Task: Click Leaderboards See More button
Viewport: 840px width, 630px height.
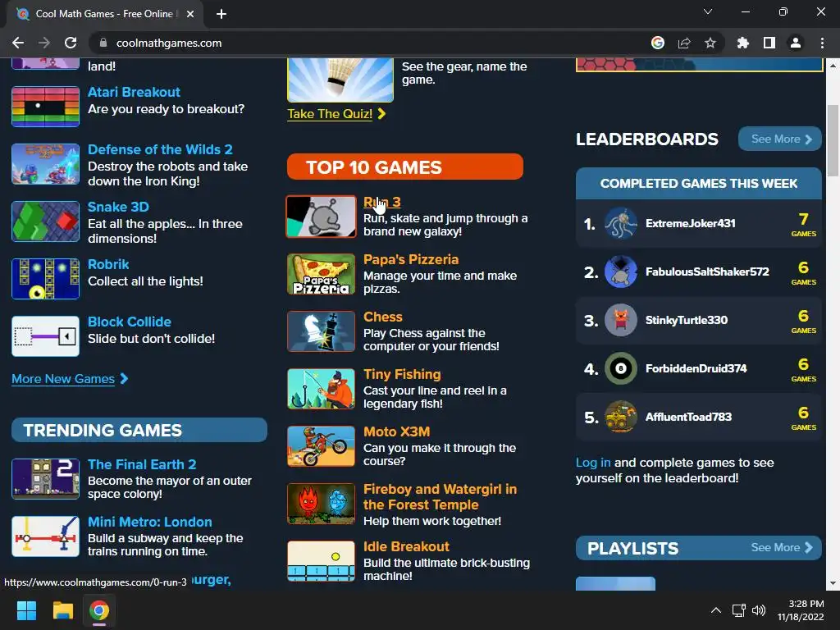Action: 779,139
